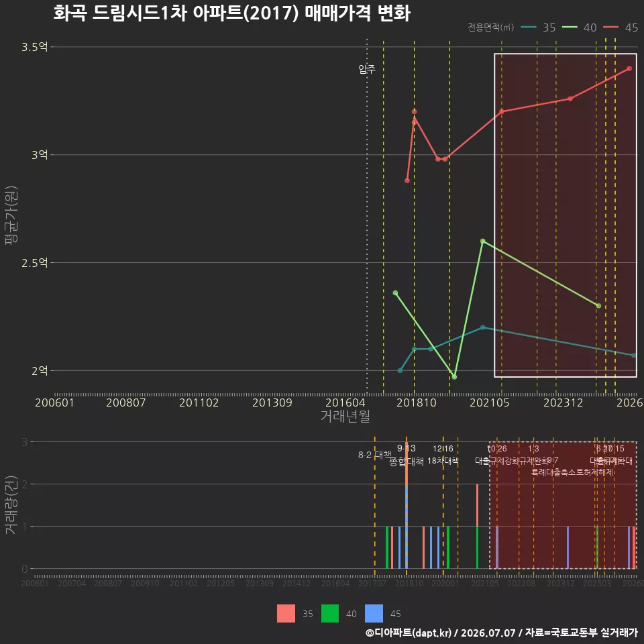
Task: Click '201810' on the price chart x-axis
Action: 417,402
